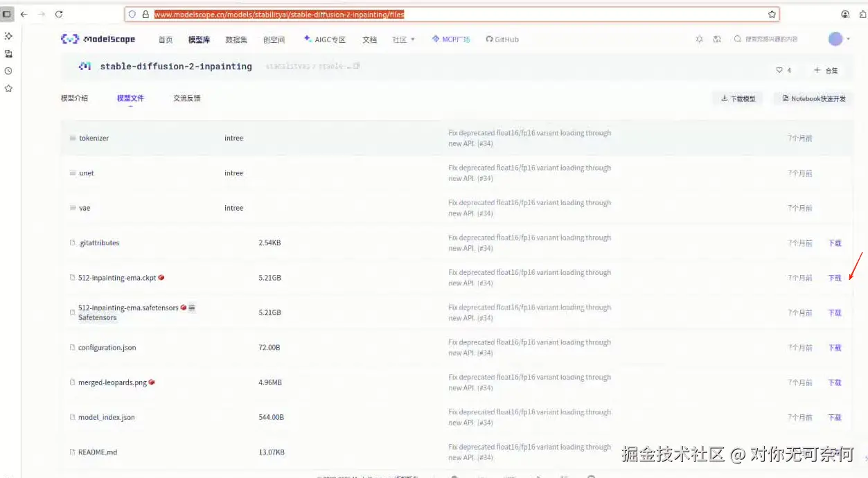Download the .gitattributes file via 下载
Screen dimensions: 868x478
pos(835,243)
